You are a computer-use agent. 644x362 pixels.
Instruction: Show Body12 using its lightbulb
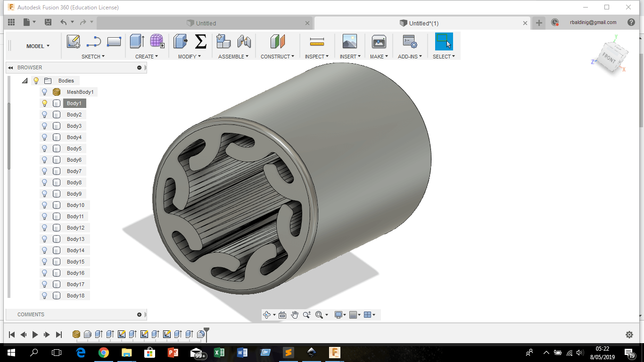(x=45, y=228)
